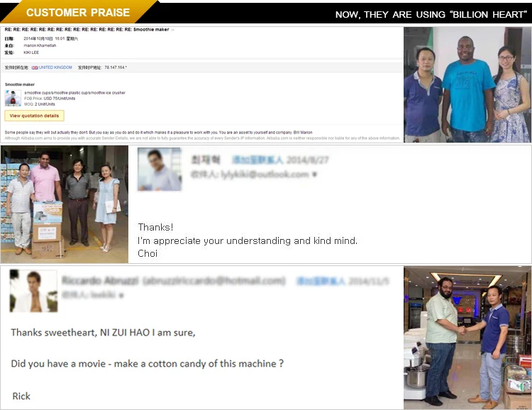The image size is (532, 410).
Task: Open the photo of three people with blue shirt customer
Action: (467, 84)
